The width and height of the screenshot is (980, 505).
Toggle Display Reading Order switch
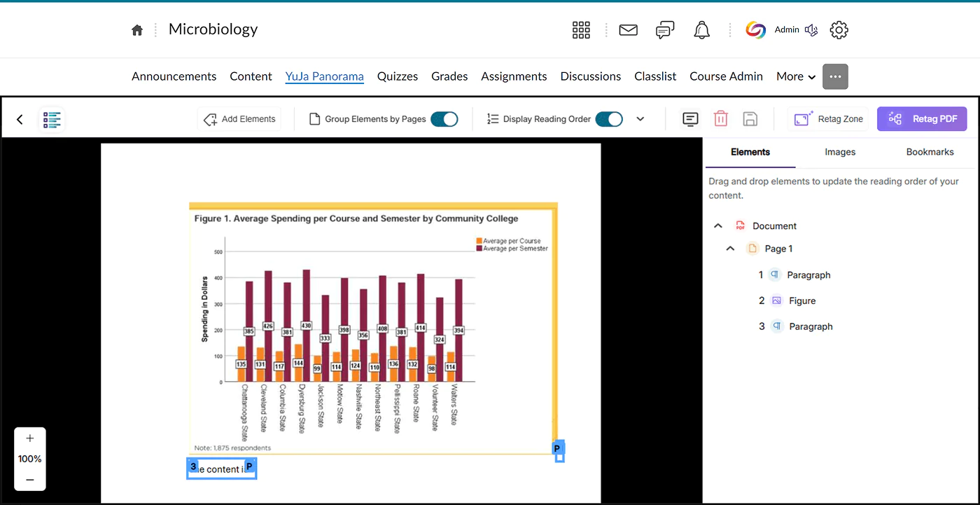[x=608, y=119]
